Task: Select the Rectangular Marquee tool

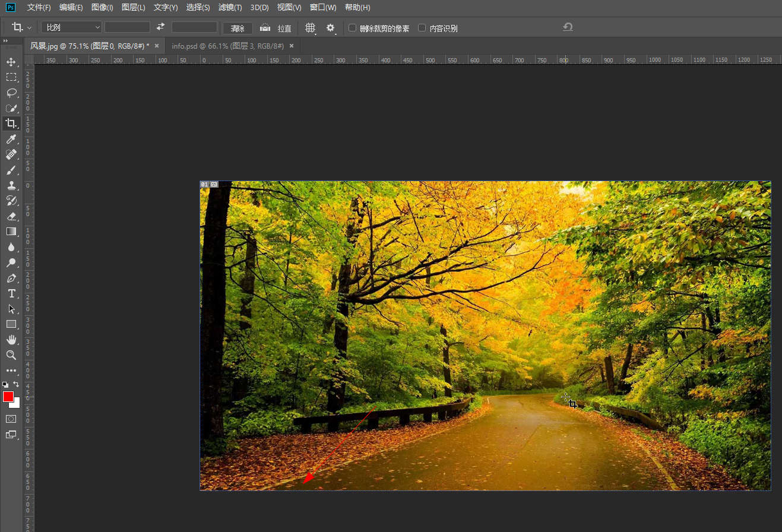Action: click(x=11, y=77)
